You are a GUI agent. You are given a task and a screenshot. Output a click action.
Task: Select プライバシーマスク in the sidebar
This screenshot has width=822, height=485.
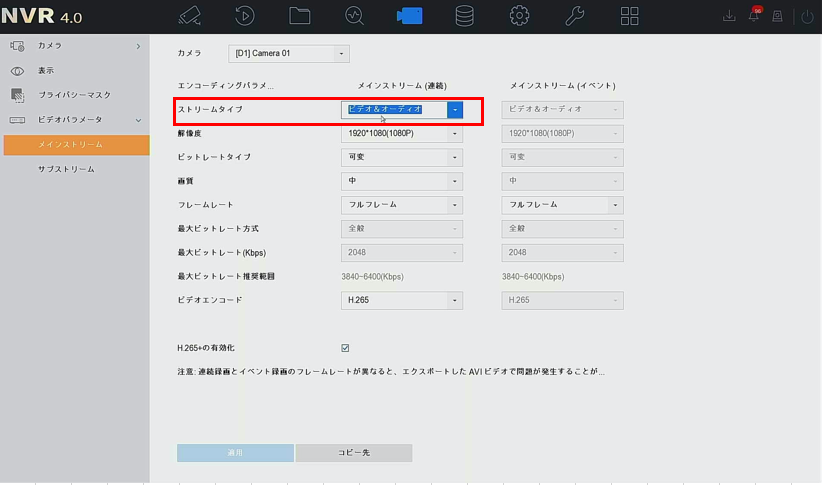[x=74, y=95]
